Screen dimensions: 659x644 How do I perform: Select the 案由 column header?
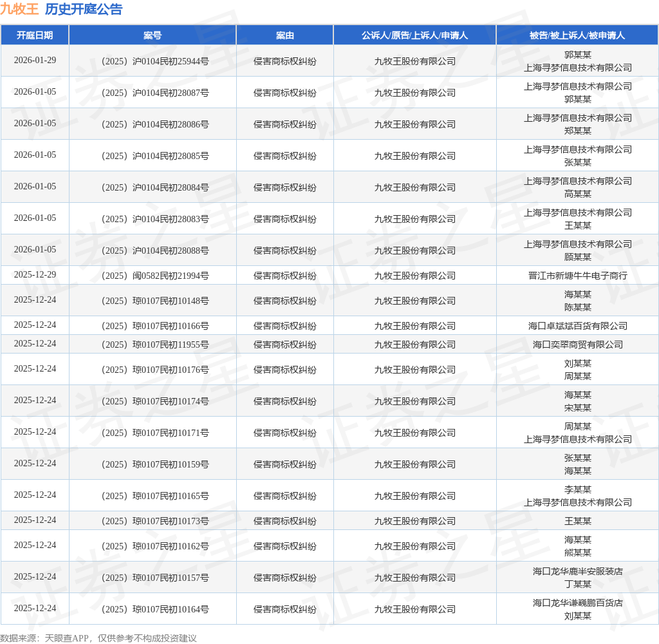tap(284, 35)
